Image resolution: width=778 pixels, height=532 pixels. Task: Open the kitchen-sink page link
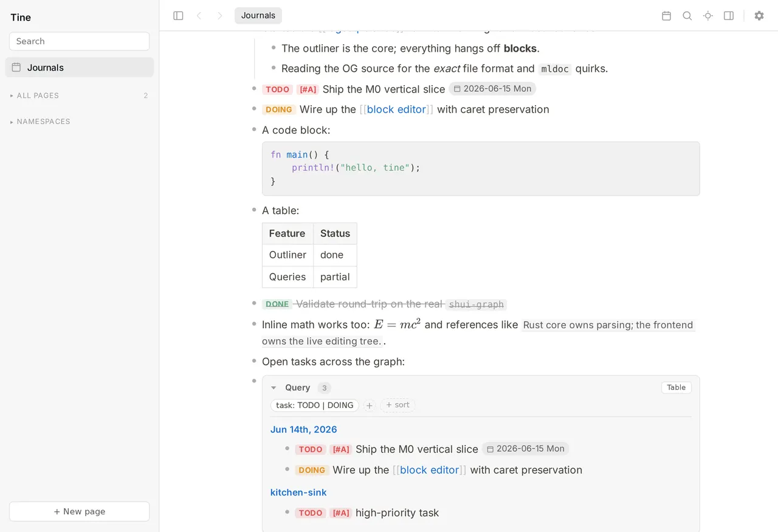298,492
